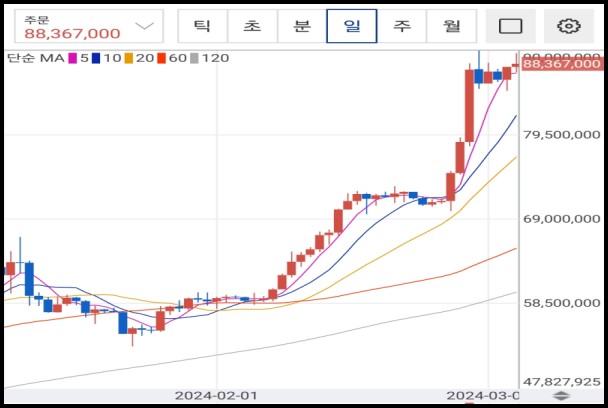The image size is (608, 408).
Task: Click the MA 5 magenta swatch
Action: 73,59
